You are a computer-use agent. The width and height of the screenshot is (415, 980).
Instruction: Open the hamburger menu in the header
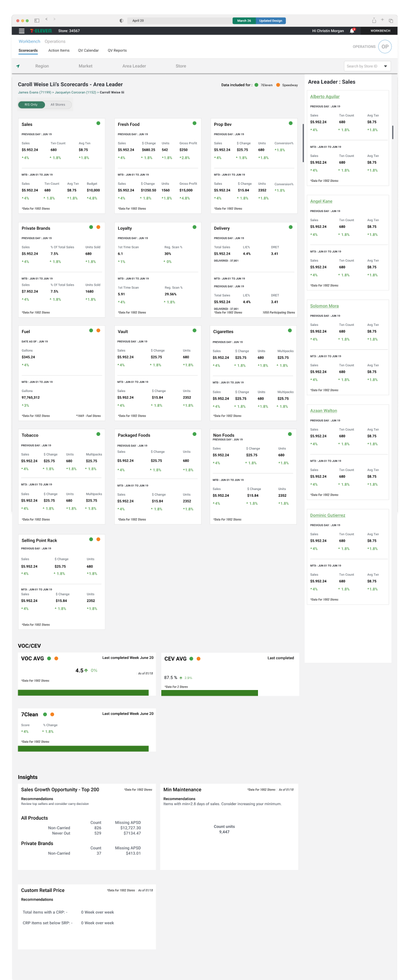tap(22, 31)
